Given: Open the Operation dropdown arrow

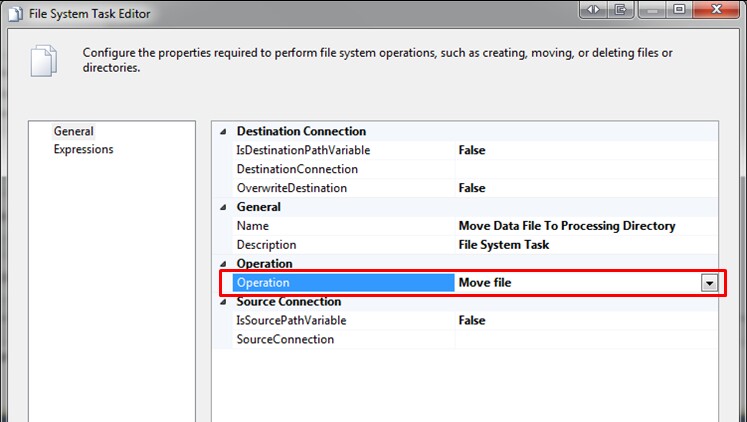Looking at the screenshot, I should (709, 283).
